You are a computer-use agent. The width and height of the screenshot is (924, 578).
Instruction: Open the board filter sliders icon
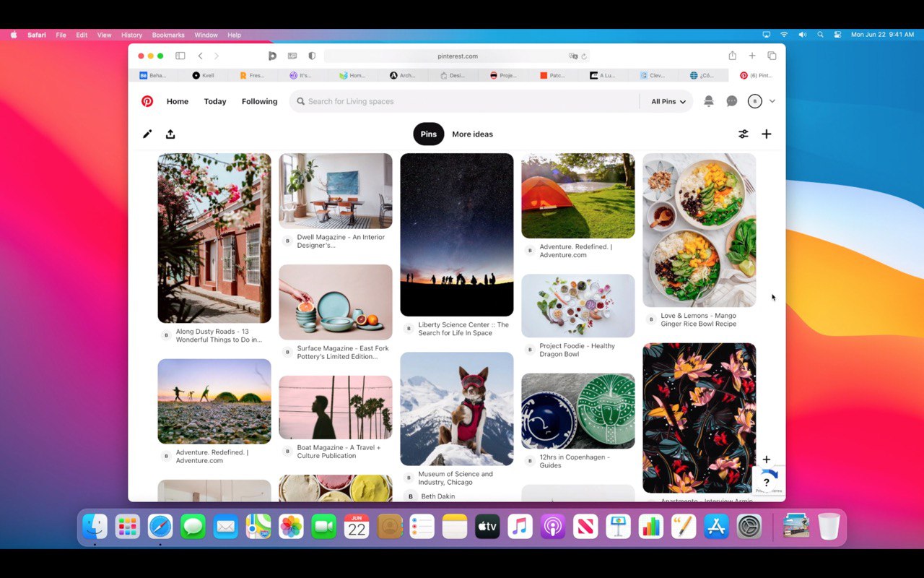click(744, 134)
